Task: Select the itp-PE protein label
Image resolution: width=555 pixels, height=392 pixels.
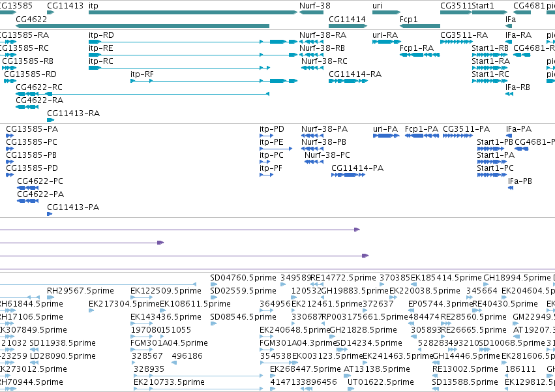Action: coord(271,142)
